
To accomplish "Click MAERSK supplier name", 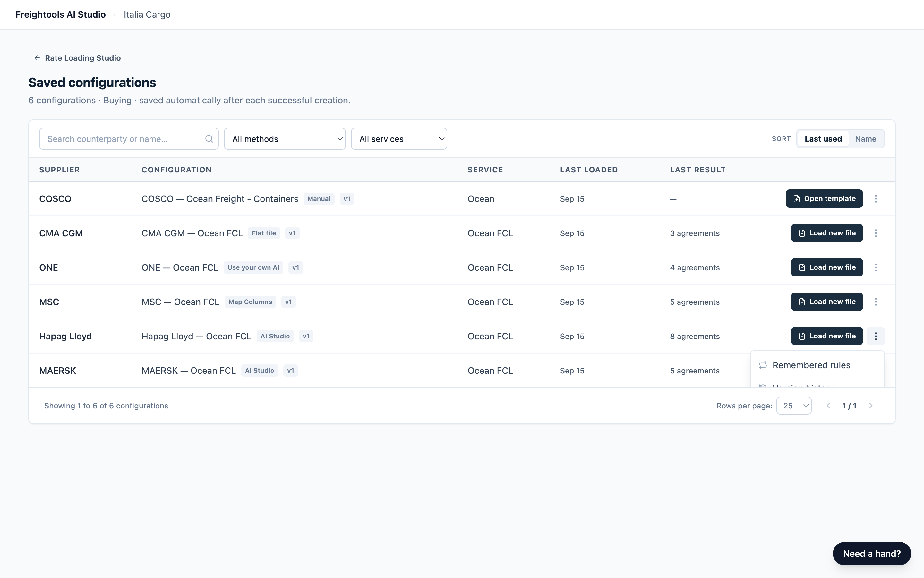I will click(x=58, y=371).
